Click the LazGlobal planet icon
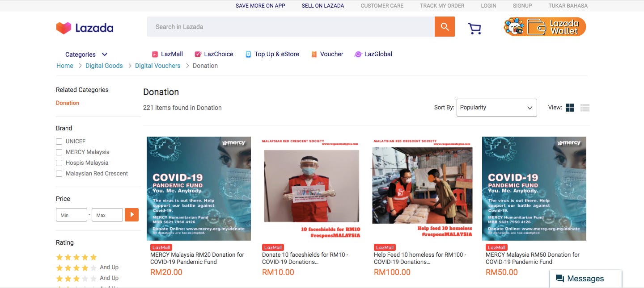This screenshot has width=644, height=288. pyautogui.click(x=358, y=54)
